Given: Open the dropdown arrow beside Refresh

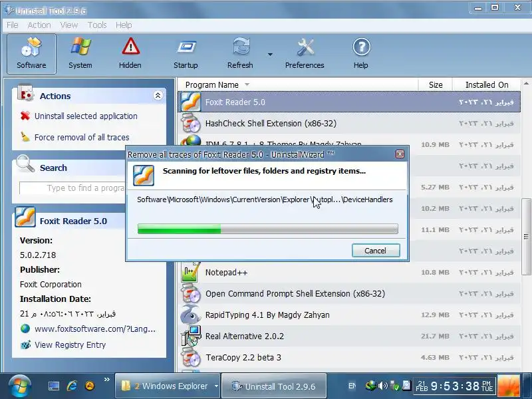Looking at the screenshot, I should coord(270,55).
